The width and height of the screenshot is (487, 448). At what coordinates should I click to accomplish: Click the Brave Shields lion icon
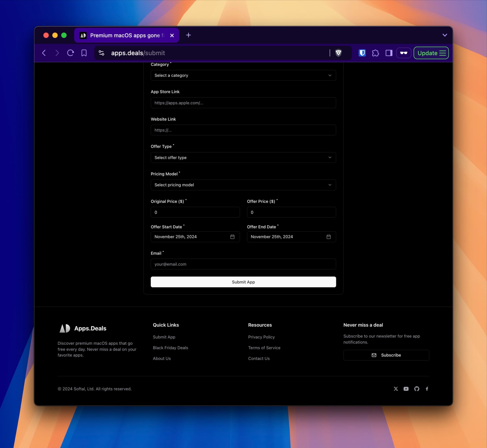(x=338, y=53)
